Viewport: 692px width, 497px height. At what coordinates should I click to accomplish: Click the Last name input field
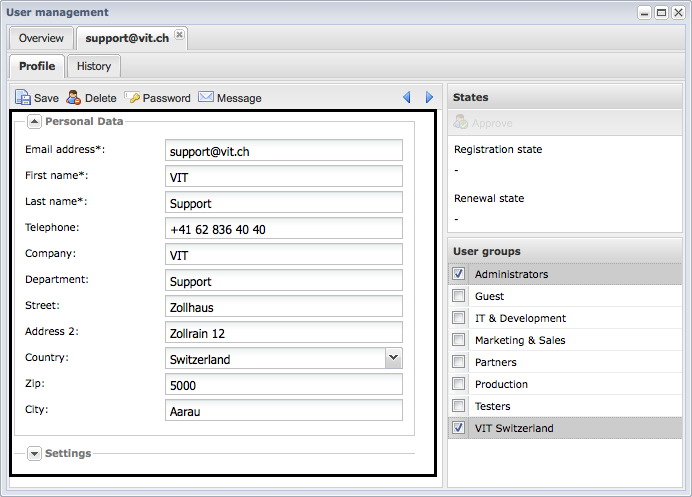coord(284,203)
